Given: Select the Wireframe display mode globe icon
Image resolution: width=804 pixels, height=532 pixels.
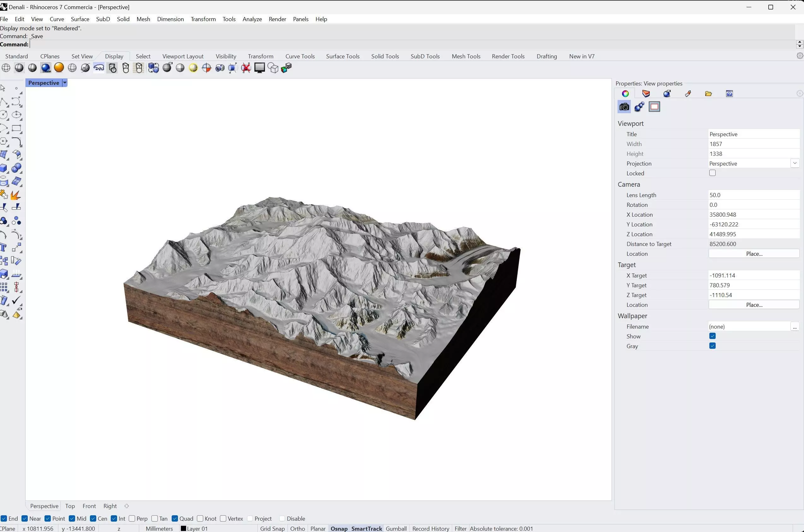Looking at the screenshot, I should [x=6, y=68].
